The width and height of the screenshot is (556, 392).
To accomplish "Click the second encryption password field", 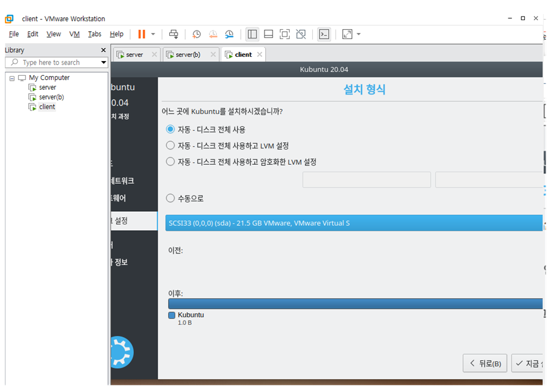I will pyautogui.click(x=489, y=180).
